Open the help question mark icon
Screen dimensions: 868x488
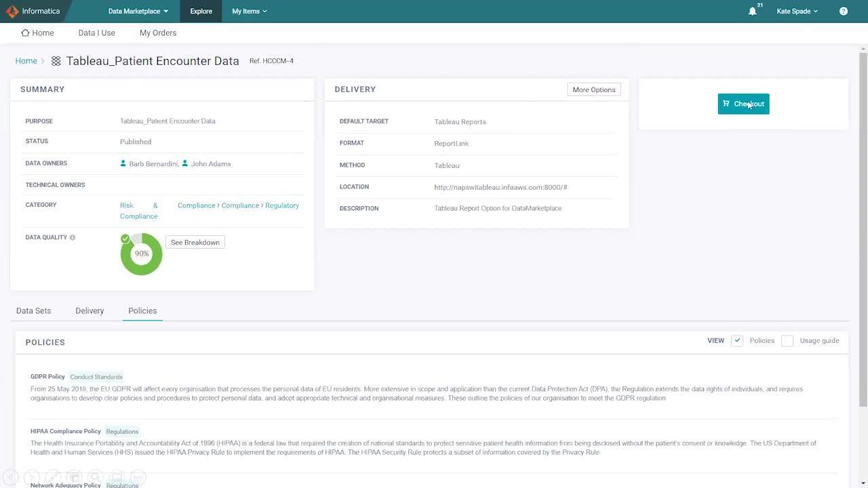[844, 11]
